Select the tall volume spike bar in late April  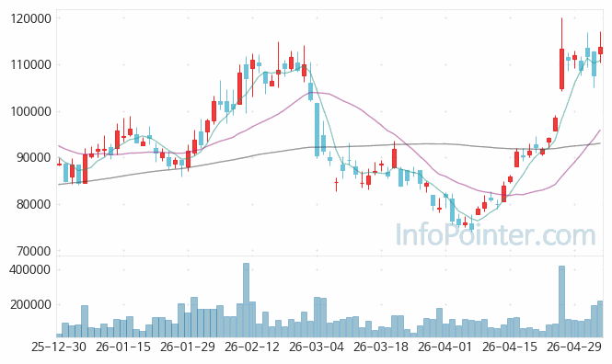point(561,301)
